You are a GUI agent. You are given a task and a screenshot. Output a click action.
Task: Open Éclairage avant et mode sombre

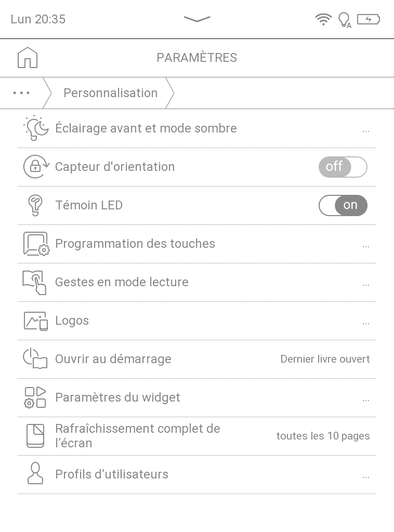[146, 128]
